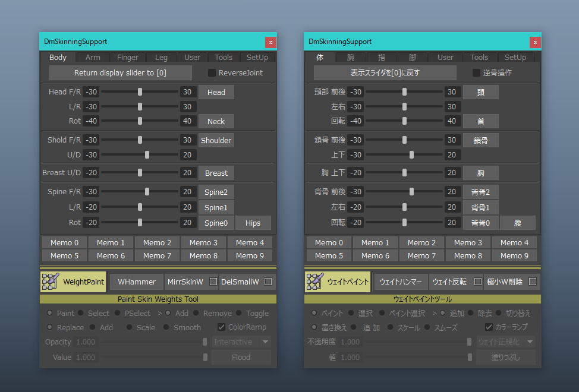Click the ウェイトハンマー button
Screen dimensions: 579x392
click(x=401, y=282)
